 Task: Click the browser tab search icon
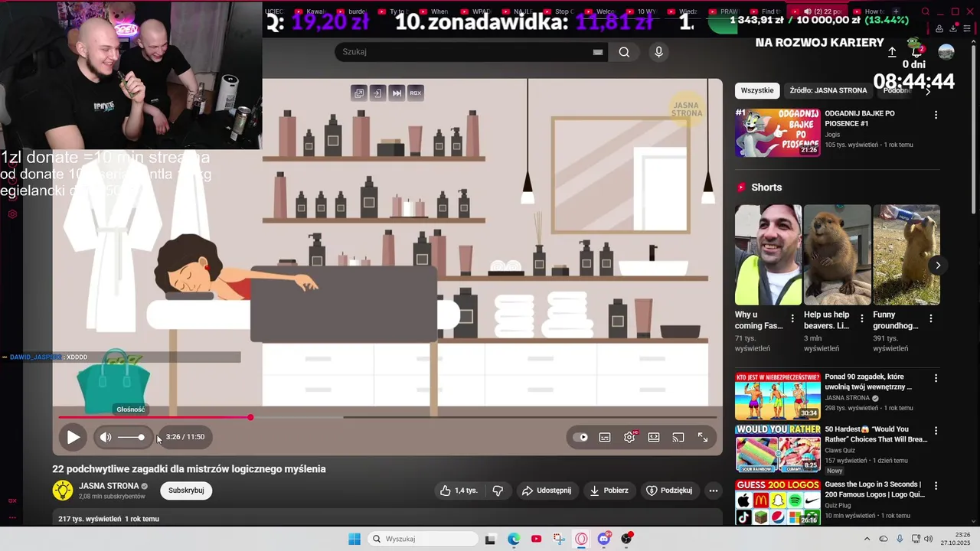tap(925, 11)
